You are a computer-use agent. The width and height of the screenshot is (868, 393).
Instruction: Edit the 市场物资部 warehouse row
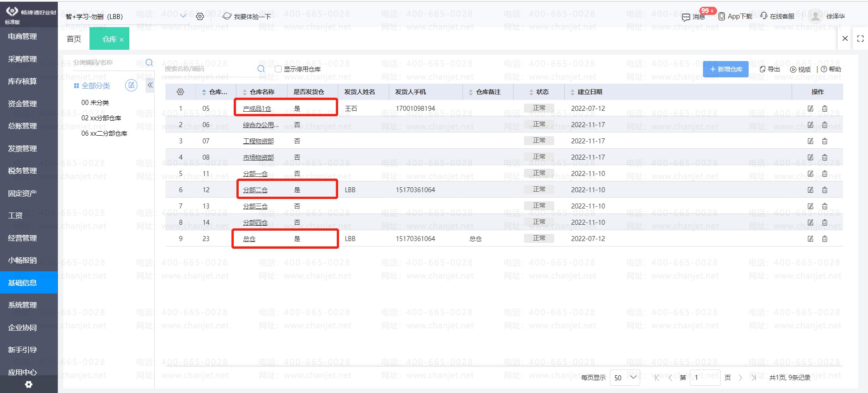811,157
